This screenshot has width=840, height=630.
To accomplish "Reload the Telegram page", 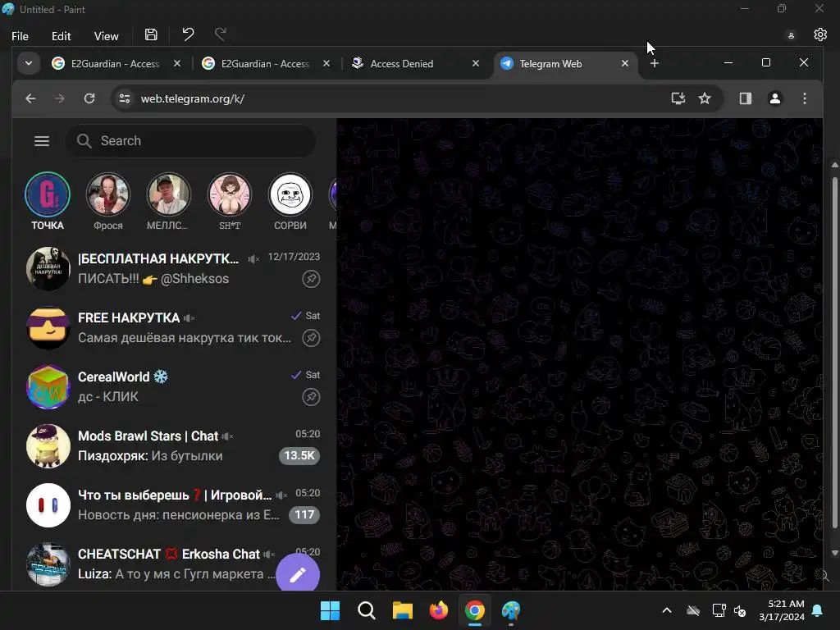I will coord(89,98).
